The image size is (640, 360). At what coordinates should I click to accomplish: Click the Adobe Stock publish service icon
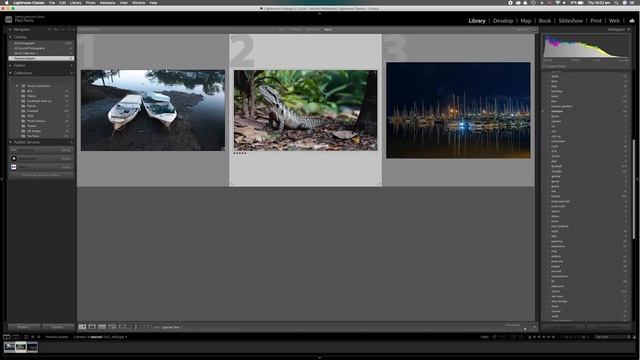(x=14, y=158)
